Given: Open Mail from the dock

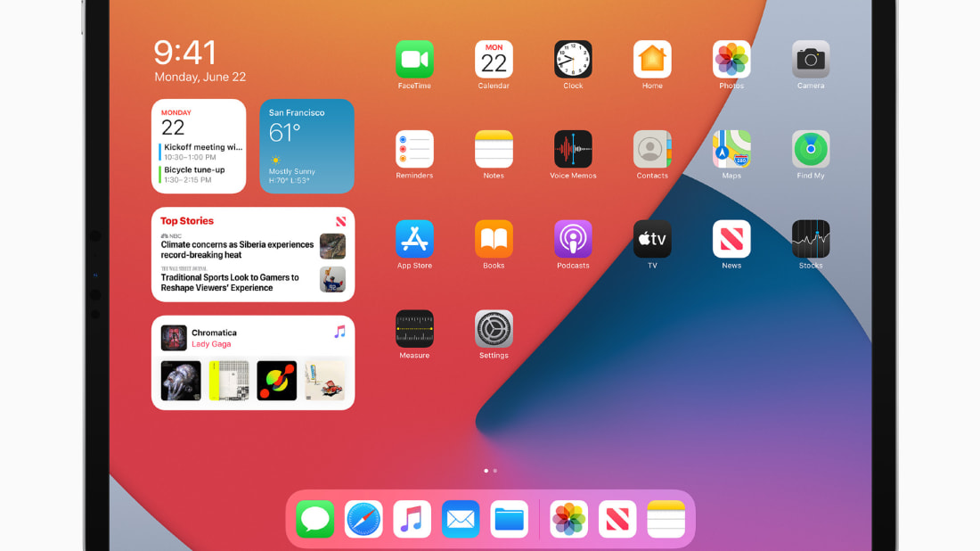Looking at the screenshot, I should (x=461, y=519).
